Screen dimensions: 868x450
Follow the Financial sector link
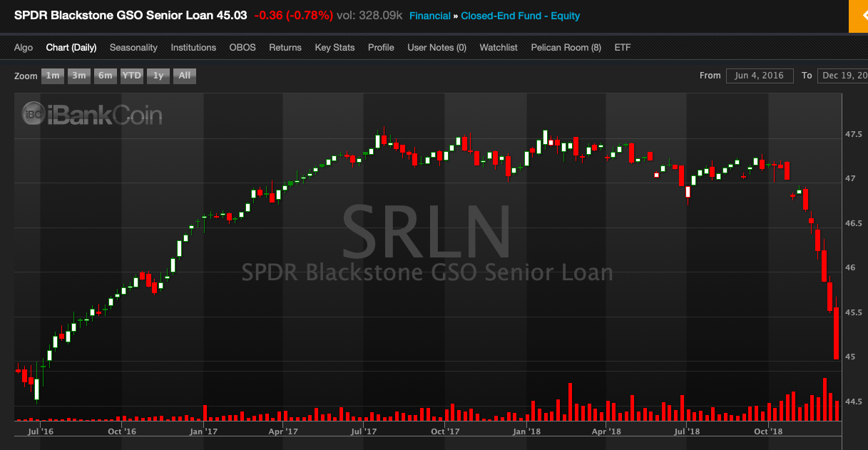click(x=429, y=16)
